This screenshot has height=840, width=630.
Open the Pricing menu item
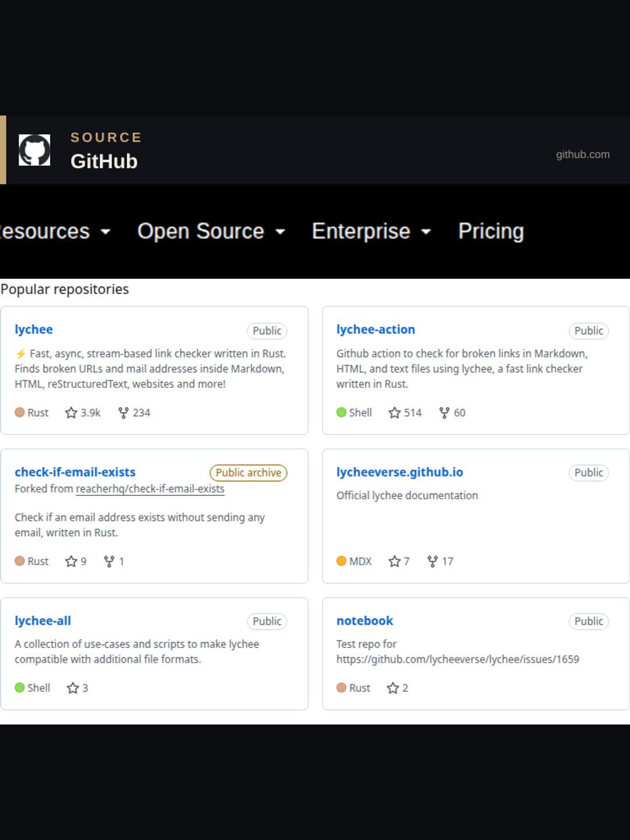[x=491, y=231]
